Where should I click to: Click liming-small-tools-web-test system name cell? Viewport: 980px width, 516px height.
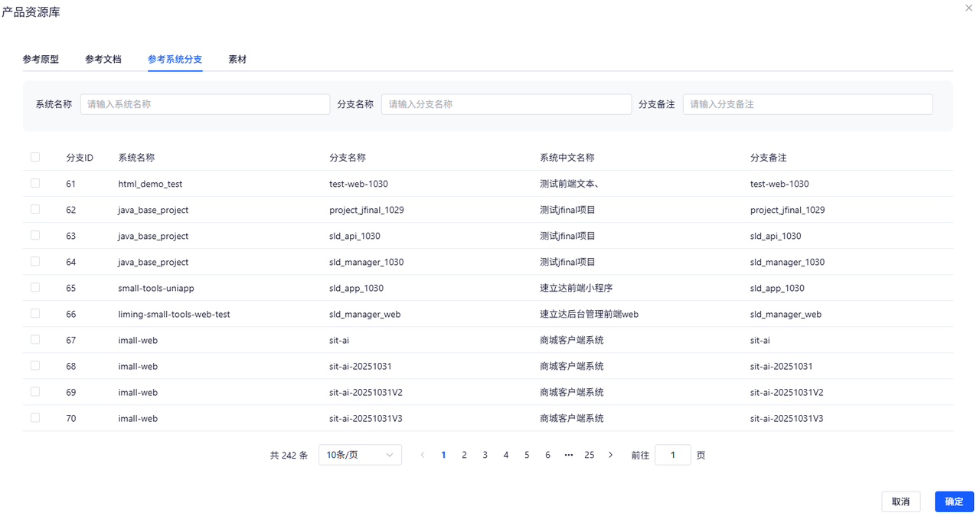pyautogui.click(x=175, y=314)
